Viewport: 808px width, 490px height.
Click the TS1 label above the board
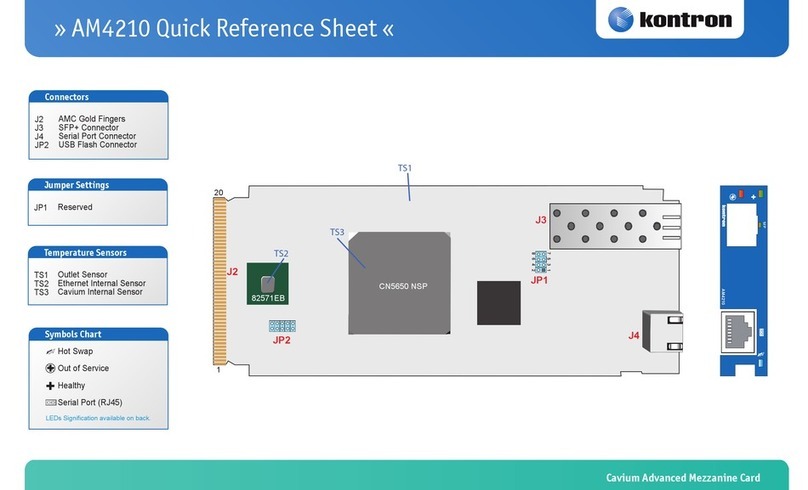(405, 168)
